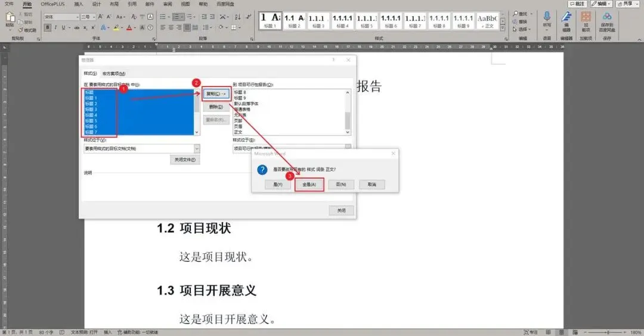This screenshot has height=336, width=644.
Task: Click the Sort icon in the Paragraph group
Action: (238, 17)
